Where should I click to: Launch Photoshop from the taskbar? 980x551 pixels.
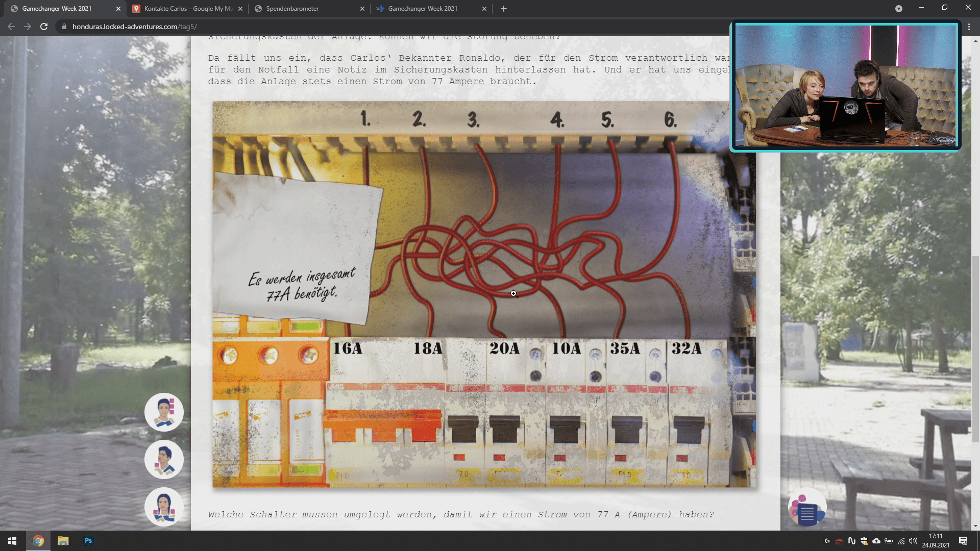[88, 540]
